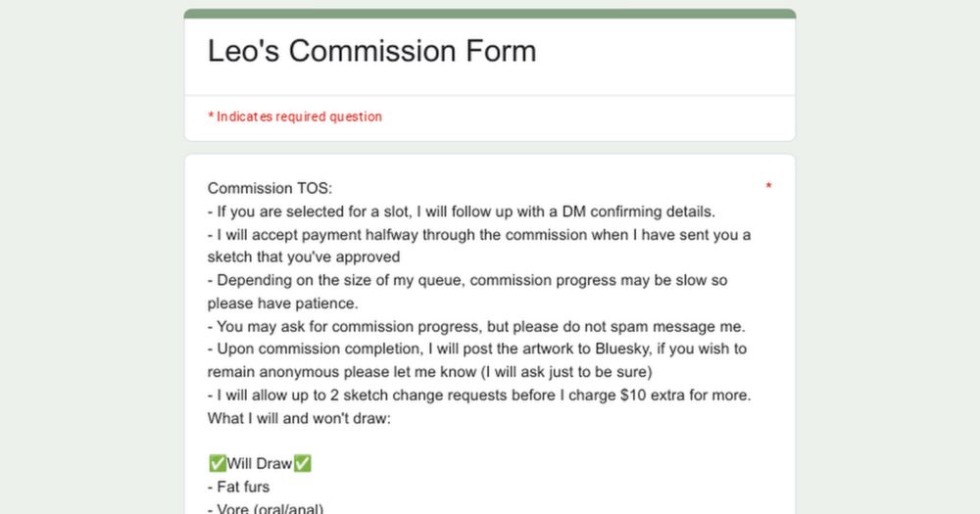Click the "Indicates required question" notice
Image resolution: width=980 pixels, height=514 pixels.
[x=295, y=117]
